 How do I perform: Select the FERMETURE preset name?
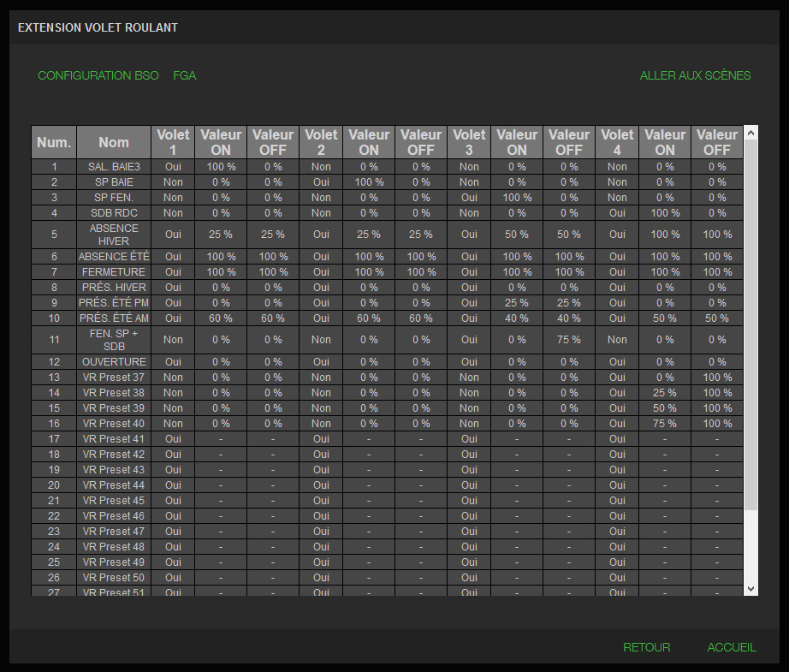tap(114, 272)
